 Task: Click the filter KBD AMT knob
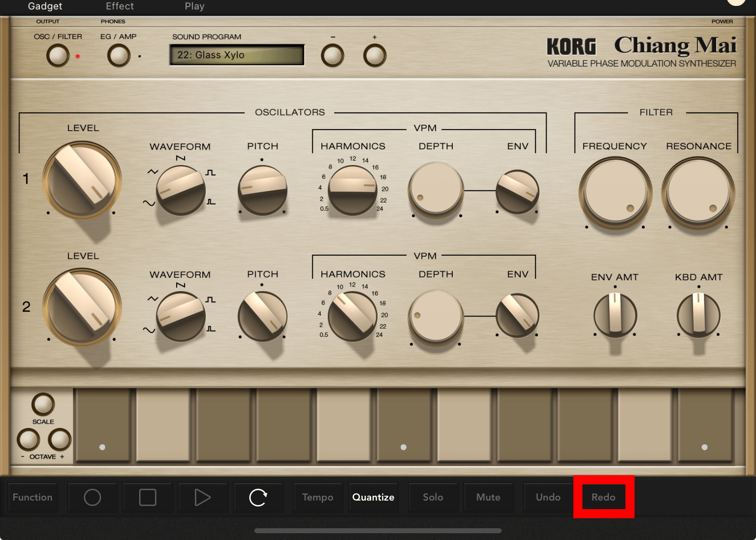698,315
